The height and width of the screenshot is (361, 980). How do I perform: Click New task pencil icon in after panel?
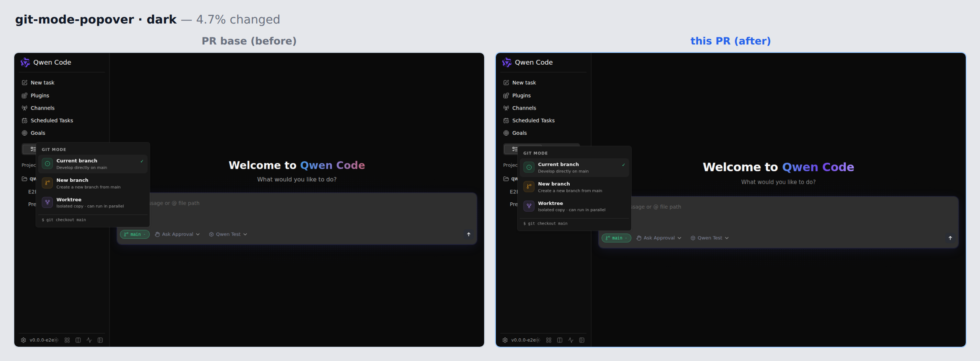[x=506, y=83]
